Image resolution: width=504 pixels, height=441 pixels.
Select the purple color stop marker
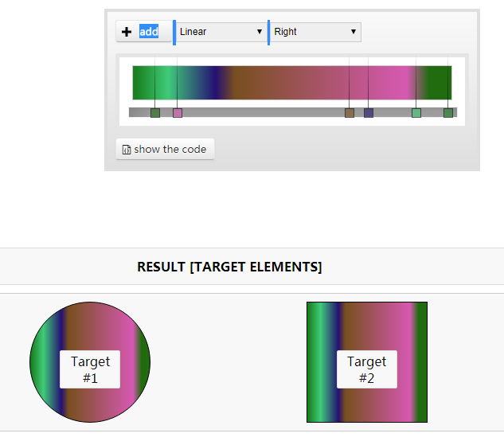coord(369,113)
